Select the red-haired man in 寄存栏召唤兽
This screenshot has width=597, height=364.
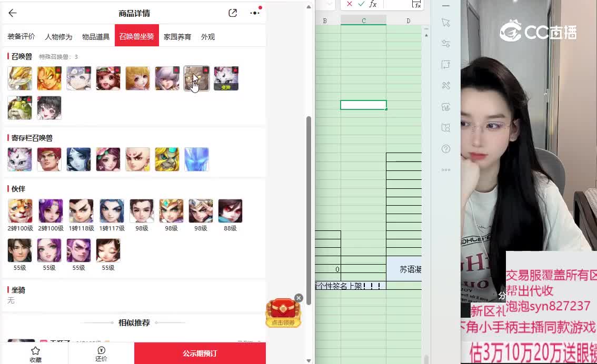click(49, 159)
